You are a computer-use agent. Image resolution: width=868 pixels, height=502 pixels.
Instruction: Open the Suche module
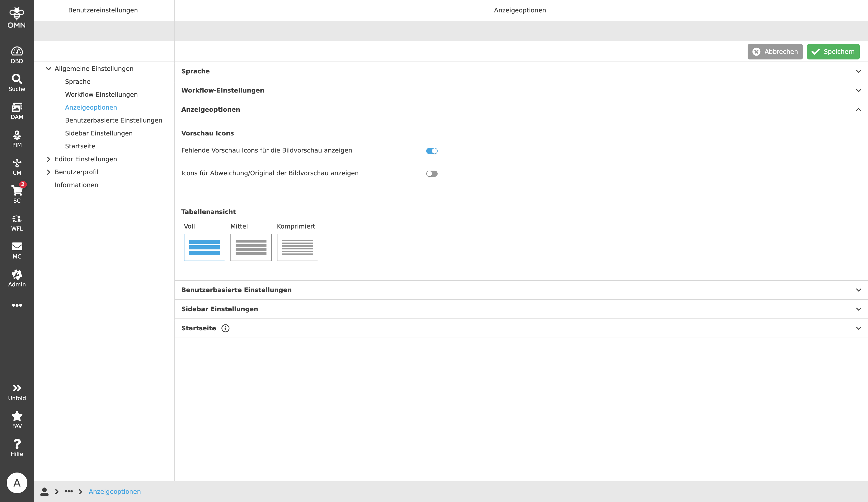tap(17, 82)
